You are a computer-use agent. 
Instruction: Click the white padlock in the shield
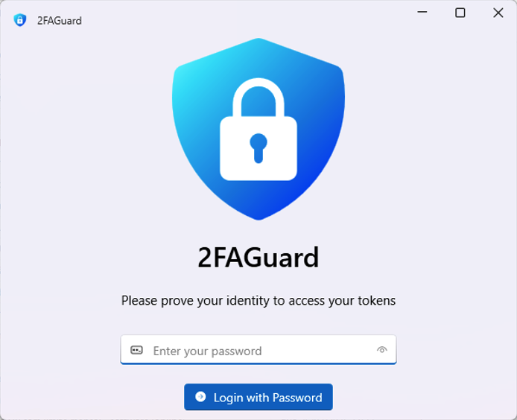click(258, 130)
